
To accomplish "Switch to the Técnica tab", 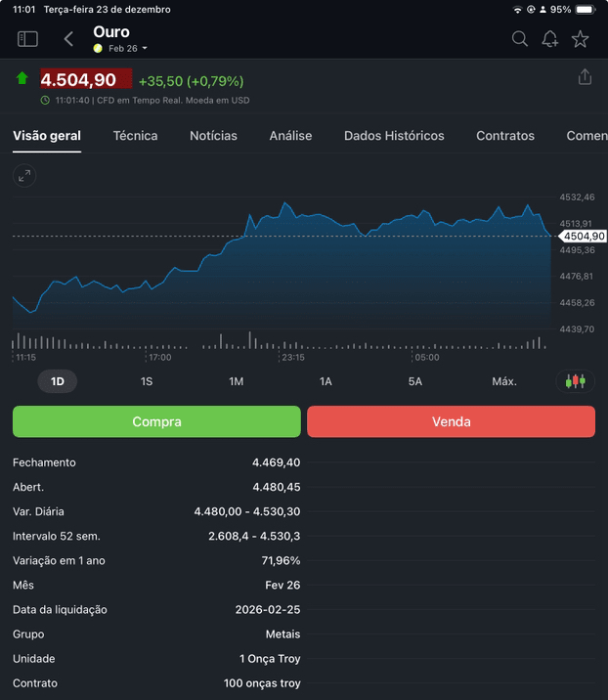I will [135, 136].
